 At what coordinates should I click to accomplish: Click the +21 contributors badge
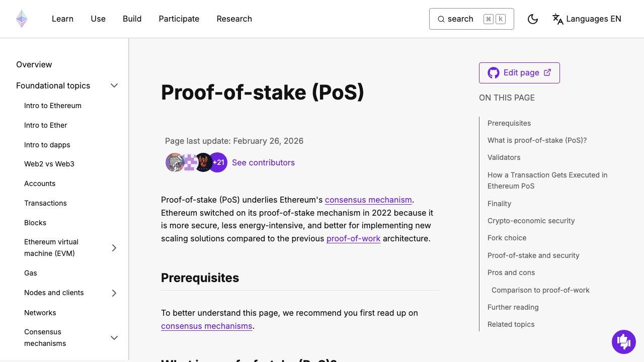pyautogui.click(x=218, y=162)
